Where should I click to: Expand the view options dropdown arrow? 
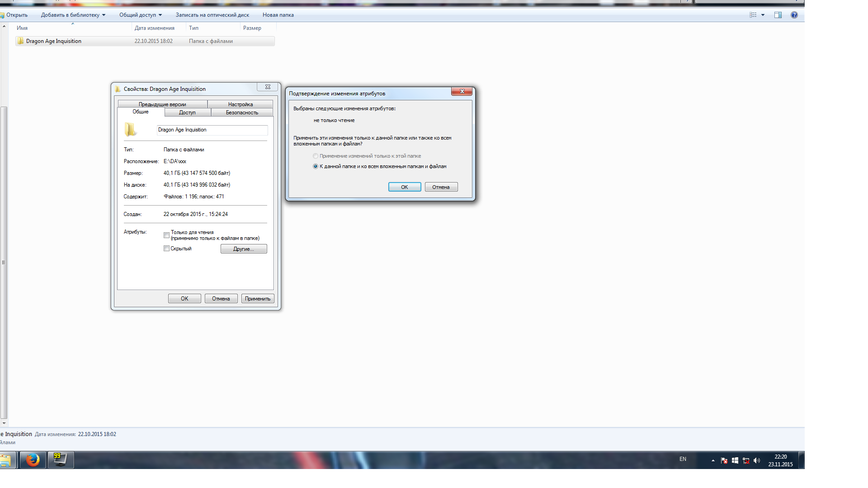763,15
